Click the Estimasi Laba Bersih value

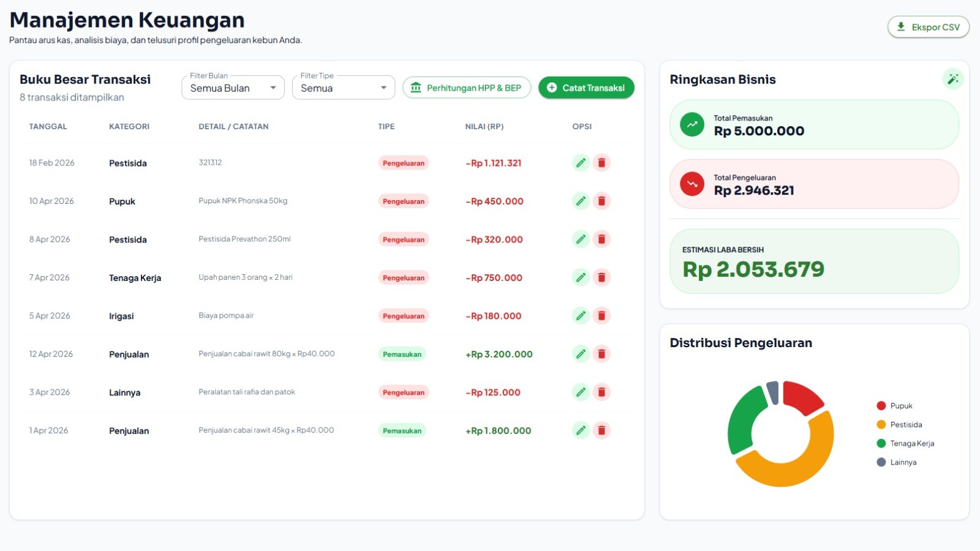(753, 269)
